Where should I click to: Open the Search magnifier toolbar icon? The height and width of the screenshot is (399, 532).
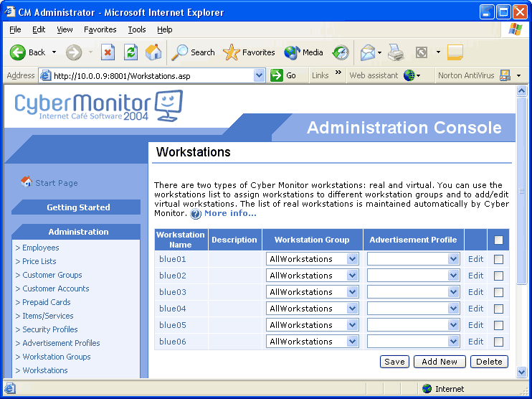179,52
